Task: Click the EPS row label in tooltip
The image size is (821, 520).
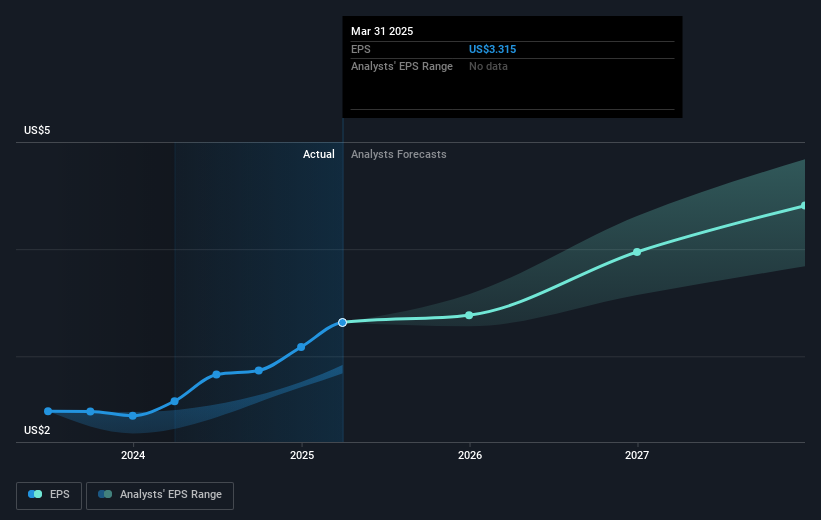Action: [361, 49]
